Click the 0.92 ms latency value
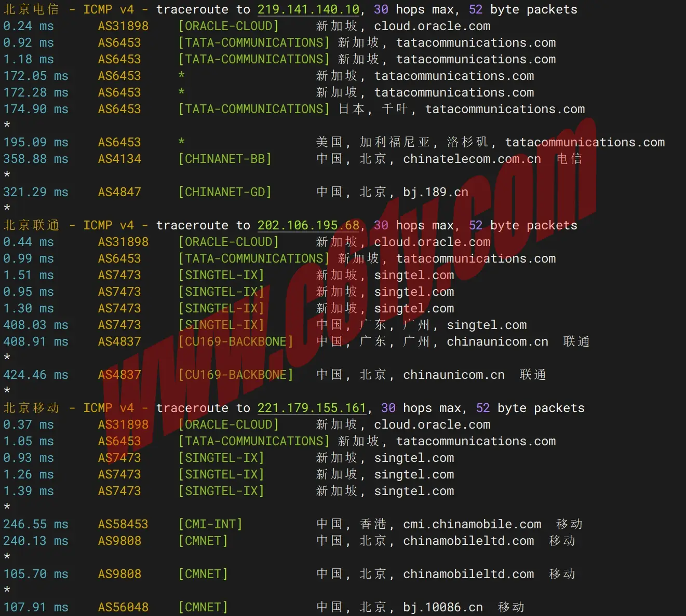The image size is (686, 616). coord(29,43)
